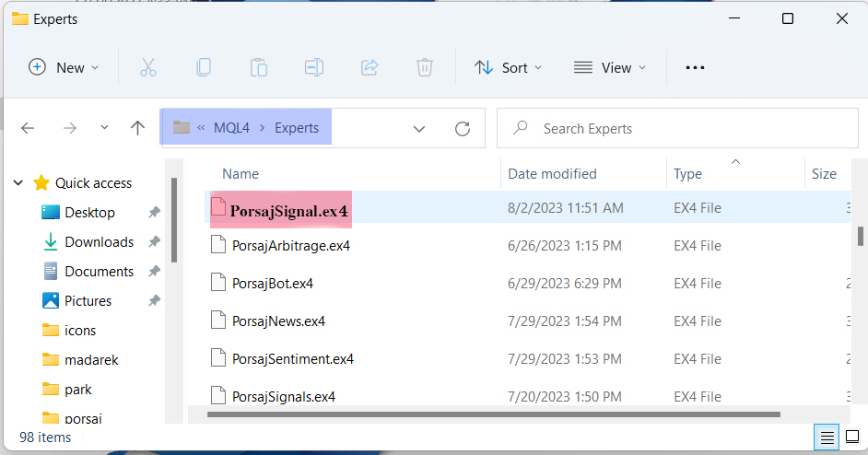This screenshot has width=868, height=455.
Task: Click the PorsajSentiment.ex4 file icon
Action: (218, 357)
